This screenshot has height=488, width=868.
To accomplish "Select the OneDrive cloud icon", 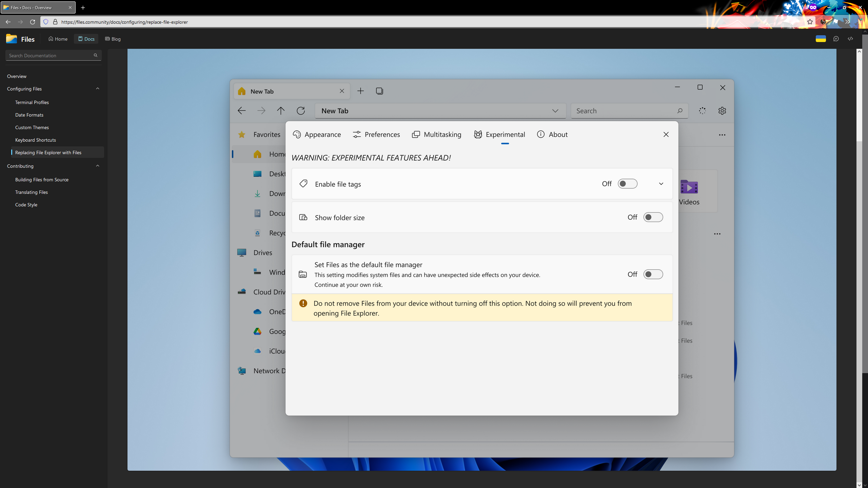I will (257, 312).
